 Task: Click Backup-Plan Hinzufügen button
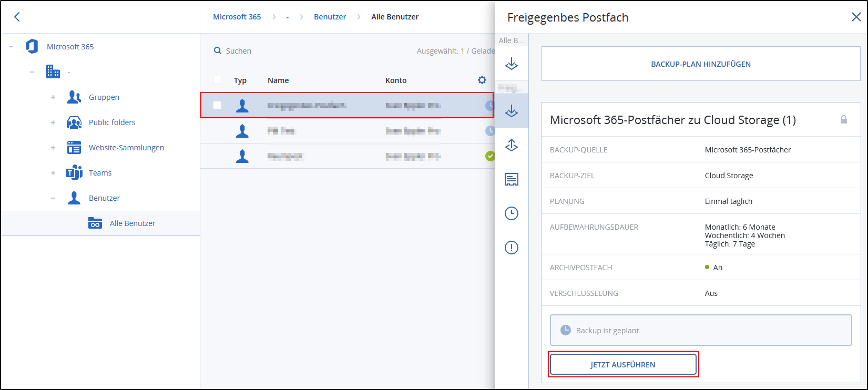(700, 64)
